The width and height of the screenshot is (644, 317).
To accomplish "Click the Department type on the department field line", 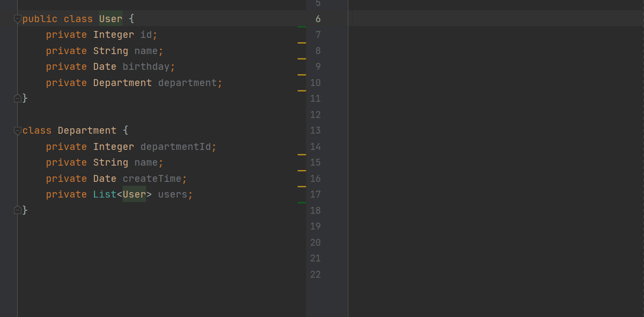I will (x=122, y=83).
